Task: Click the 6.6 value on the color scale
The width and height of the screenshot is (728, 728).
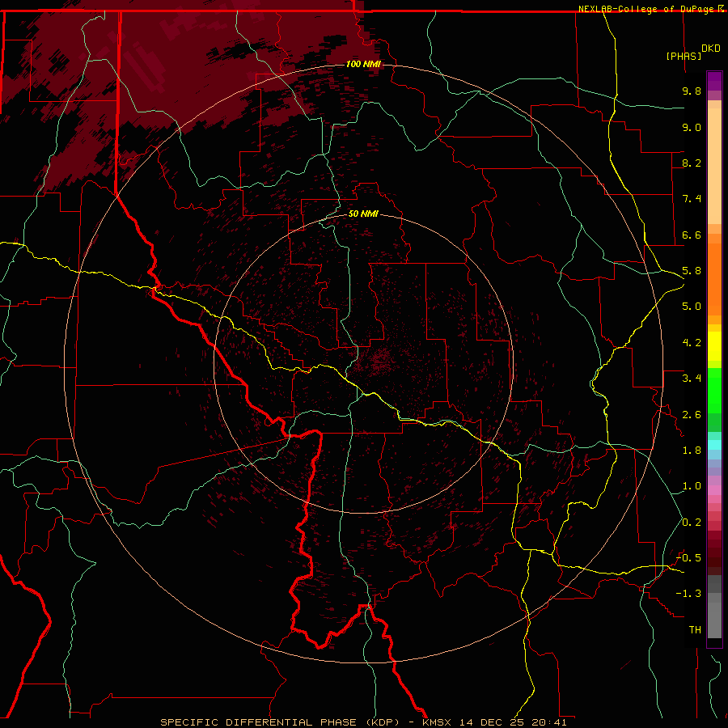Action: click(692, 235)
